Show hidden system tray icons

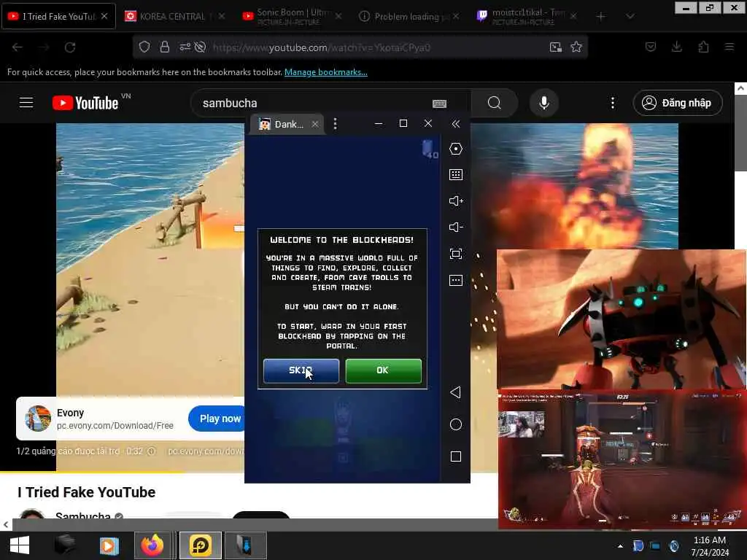point(620,546)
